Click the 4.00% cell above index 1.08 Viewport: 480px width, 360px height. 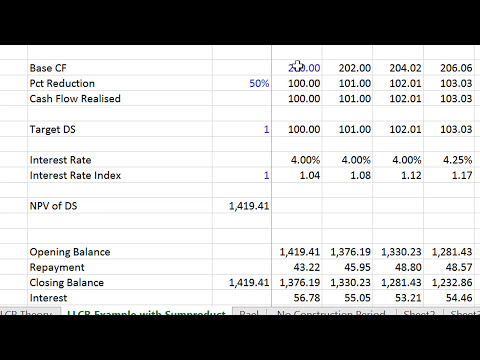347,160
